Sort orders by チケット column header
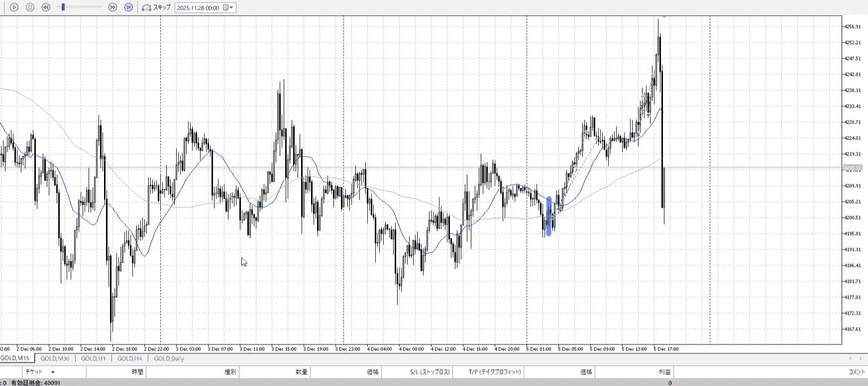This screenshot has height=386, width=868. [34, 372]
